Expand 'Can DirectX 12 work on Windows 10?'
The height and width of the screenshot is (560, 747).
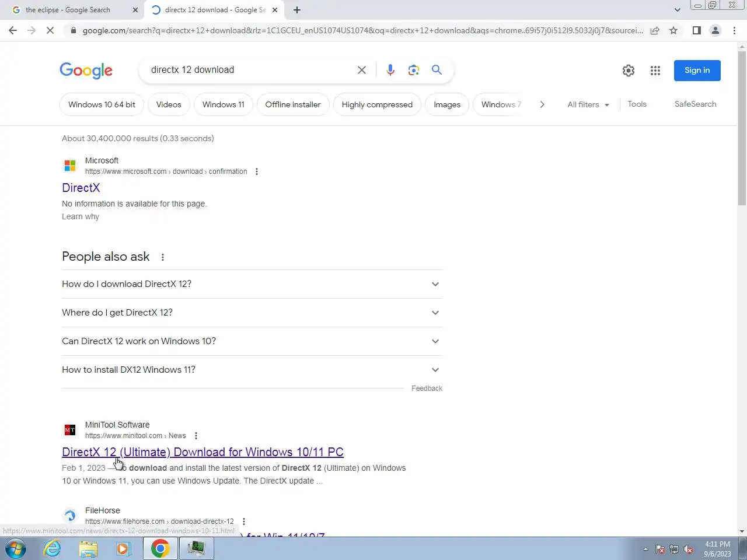click(252, 341)
